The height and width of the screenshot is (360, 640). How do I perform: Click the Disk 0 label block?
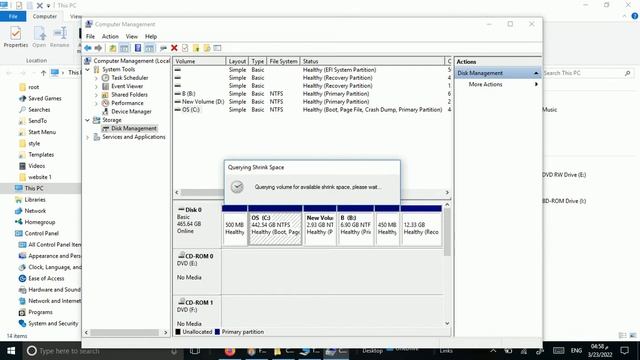pos(197,225)
